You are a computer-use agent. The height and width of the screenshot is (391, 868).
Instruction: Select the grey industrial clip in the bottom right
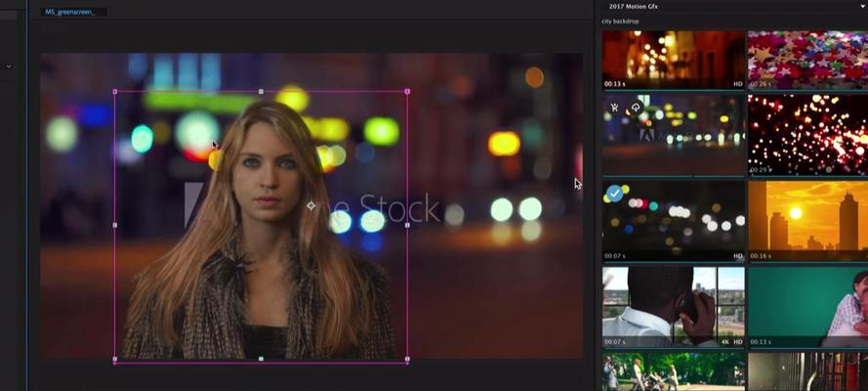807,371
